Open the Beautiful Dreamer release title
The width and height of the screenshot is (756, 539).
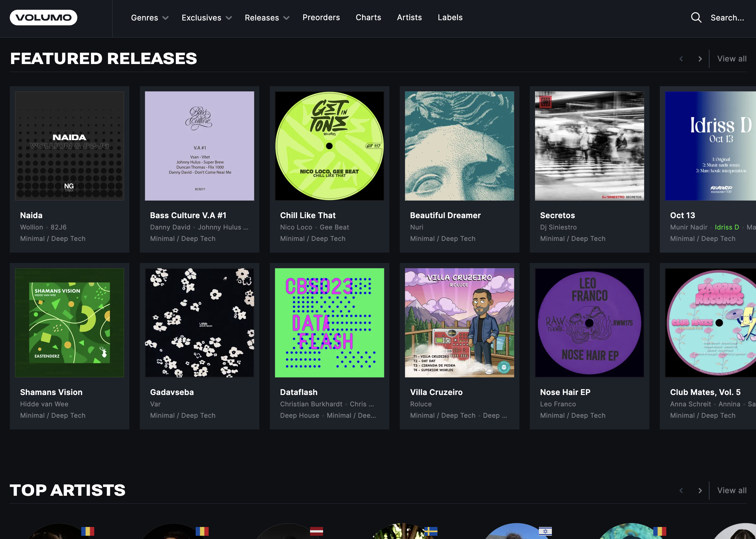(445, 216)
